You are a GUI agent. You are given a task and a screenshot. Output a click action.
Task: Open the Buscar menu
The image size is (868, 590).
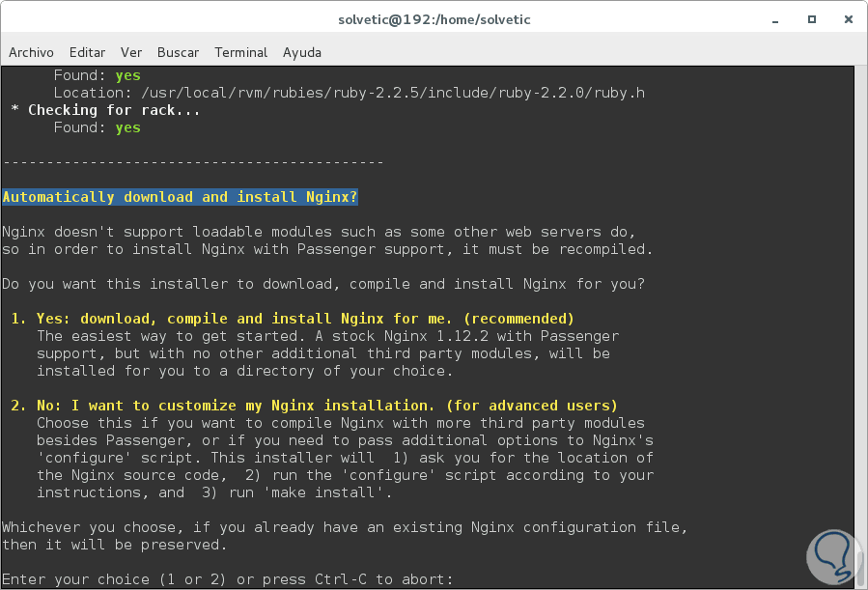click(x=178, y=52)
